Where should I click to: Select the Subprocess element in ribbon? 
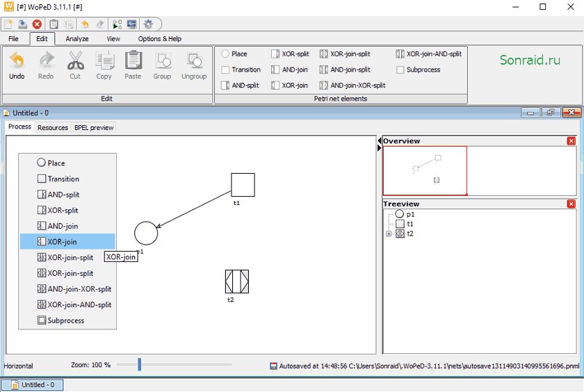[419, 70]
